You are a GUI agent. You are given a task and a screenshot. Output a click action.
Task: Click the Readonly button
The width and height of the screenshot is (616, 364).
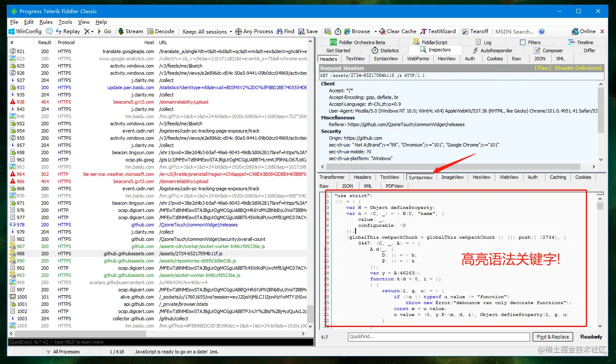[591, 337]
